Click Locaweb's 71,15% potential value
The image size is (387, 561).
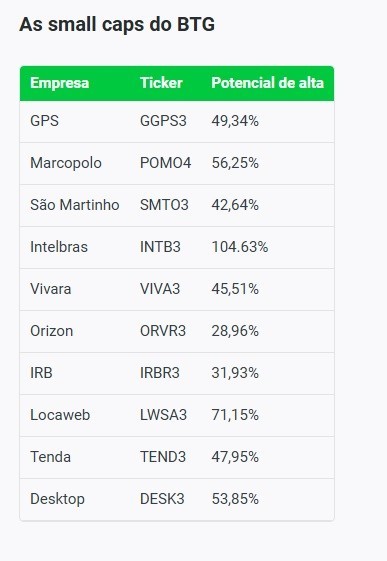click(x=235, y=415)
